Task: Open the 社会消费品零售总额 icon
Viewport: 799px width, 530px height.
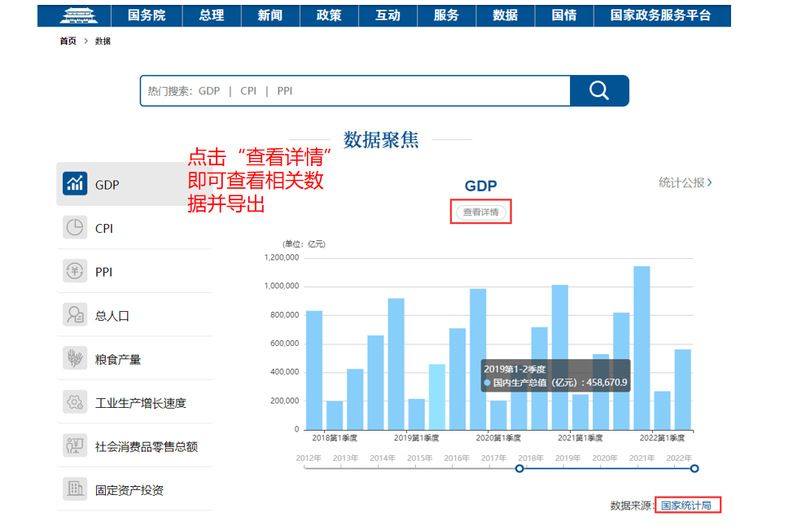Action: 75,446
